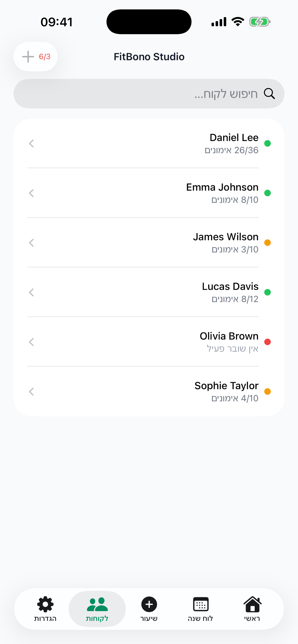Tap Sophie Taylor orange status dot

click(x=267, y=392)
